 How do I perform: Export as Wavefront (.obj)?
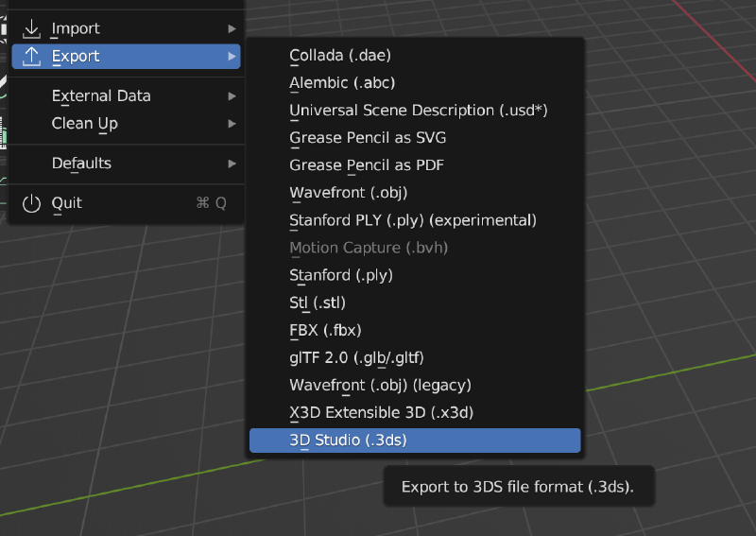(415, 193)
